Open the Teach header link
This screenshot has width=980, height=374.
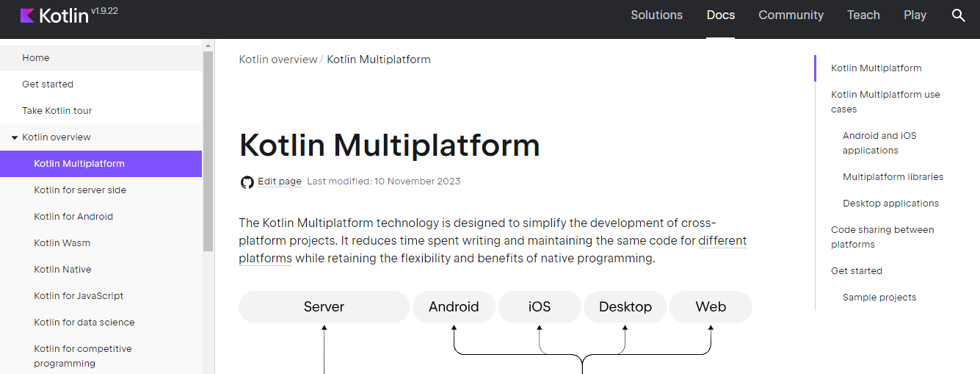pyautogui.click(x=863, y=15)
